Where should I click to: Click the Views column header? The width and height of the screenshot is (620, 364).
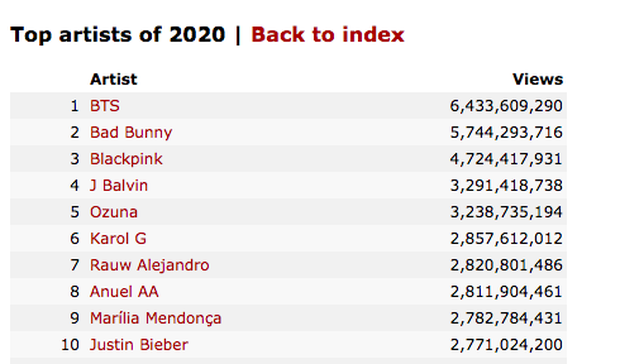pos(538,79)
